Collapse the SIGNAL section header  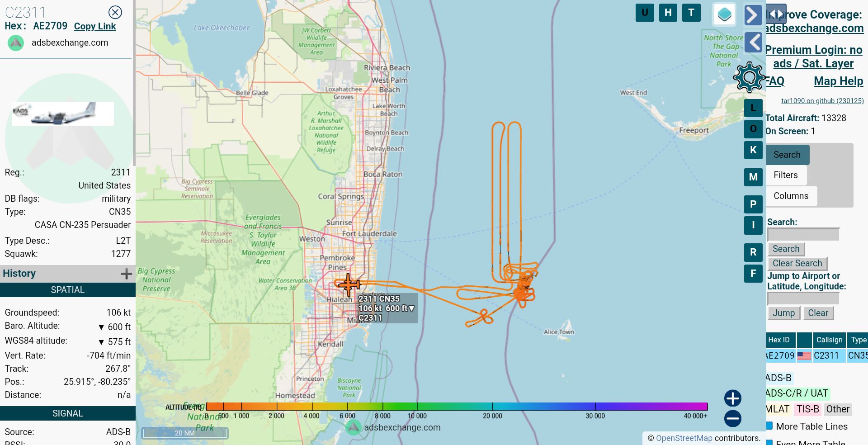[x=68, y=413]
